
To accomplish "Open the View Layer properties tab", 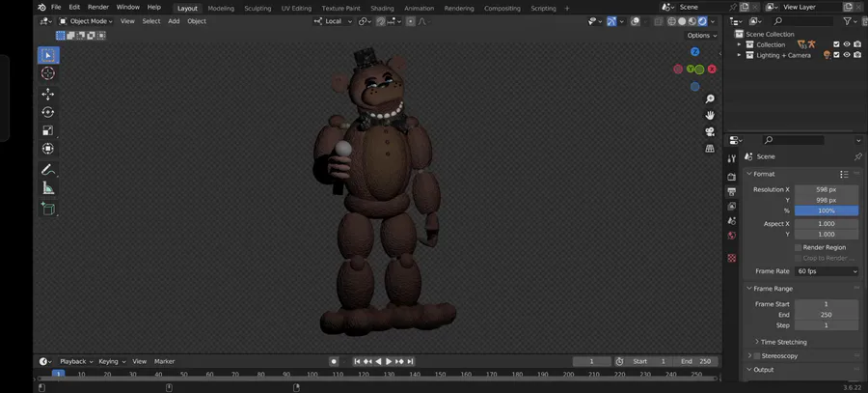I will (732, 207).
